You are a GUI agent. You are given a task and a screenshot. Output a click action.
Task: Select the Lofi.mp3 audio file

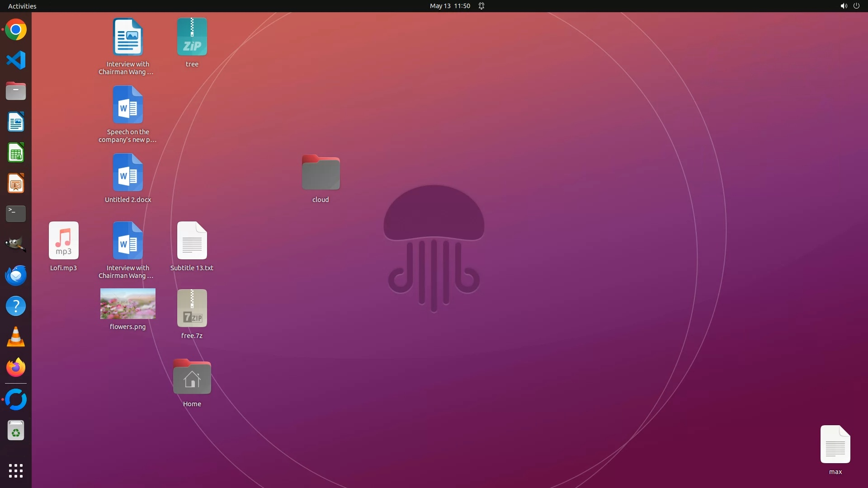pyautogui.click(x=64, y=240)
